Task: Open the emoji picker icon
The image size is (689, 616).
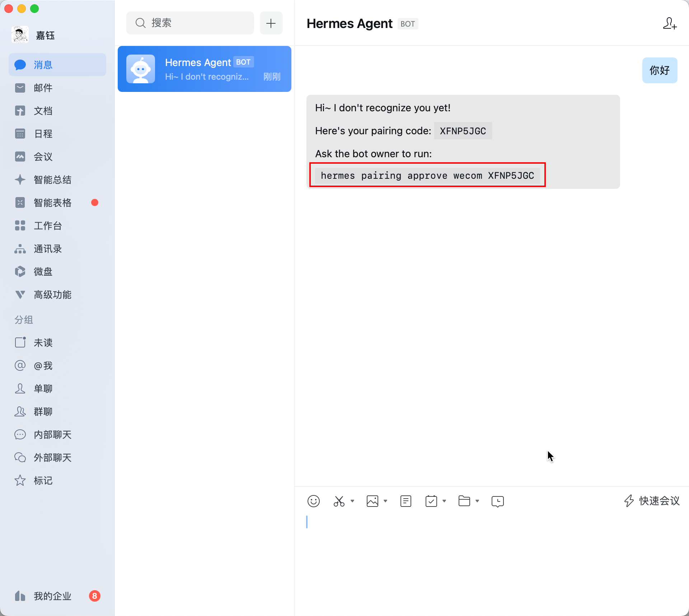Action: pyautogui.click(x=313, y=501)
